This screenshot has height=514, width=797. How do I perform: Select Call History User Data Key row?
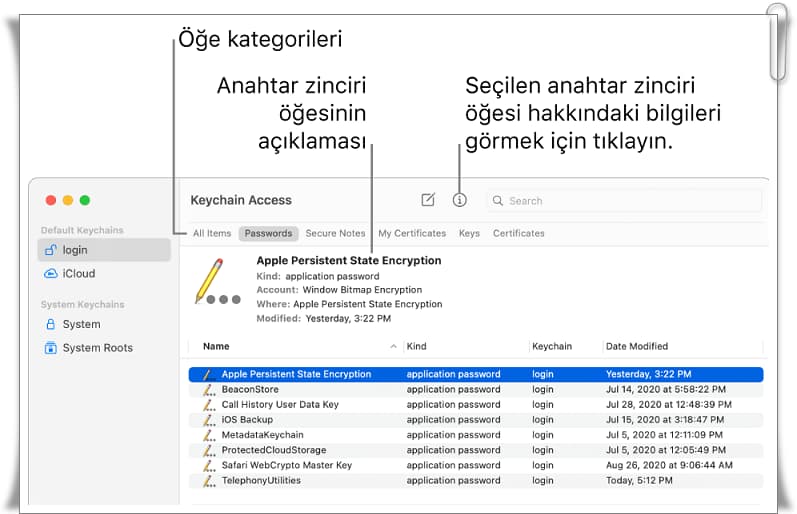pyautogui.click(x=476, y=405)
